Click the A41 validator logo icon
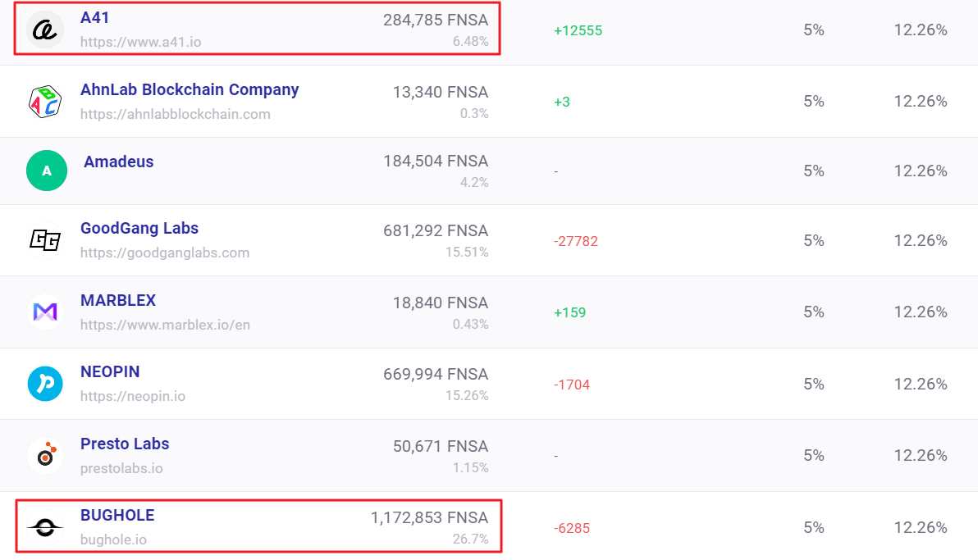 click(x=45, y=30)
